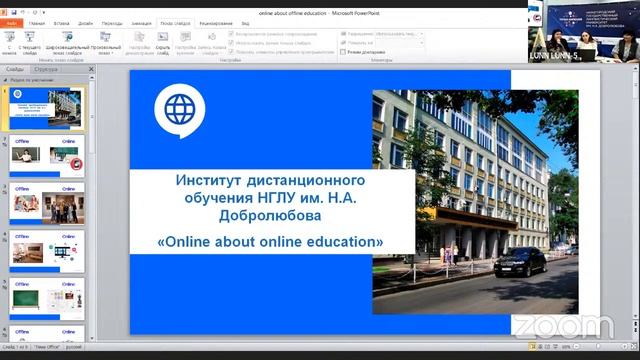Screen dimensions: 640x360
Task: Redo action in Quick Access Toolbar
Action: (x=35, y=13)
